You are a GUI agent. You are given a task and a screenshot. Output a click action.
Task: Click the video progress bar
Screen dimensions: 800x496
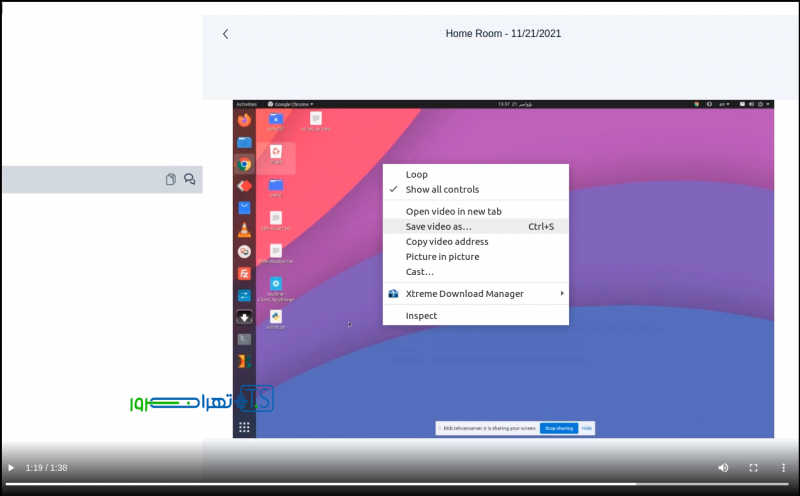tap(400, 484)
